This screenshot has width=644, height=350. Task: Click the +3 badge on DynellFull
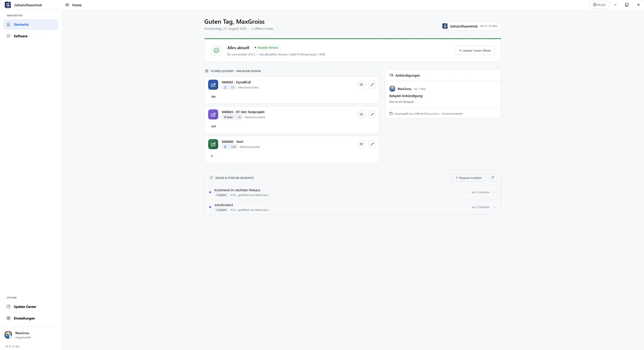[x=232, y=87]
